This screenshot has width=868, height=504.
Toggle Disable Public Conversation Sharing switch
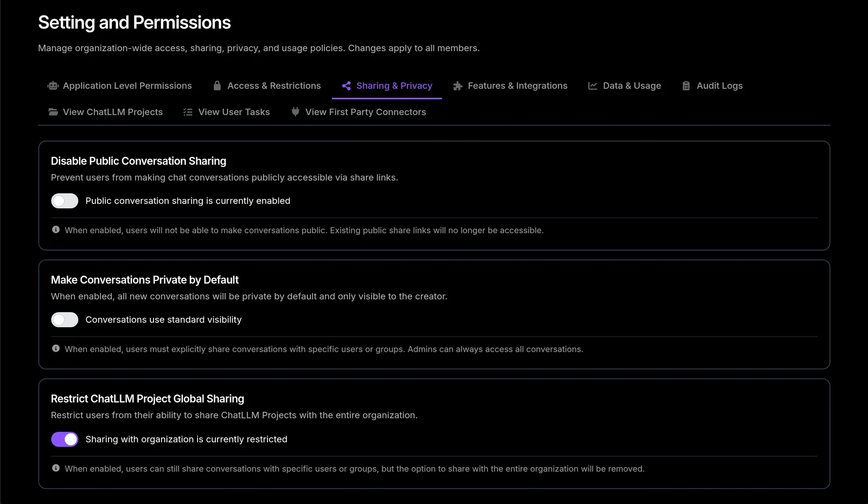65,201
